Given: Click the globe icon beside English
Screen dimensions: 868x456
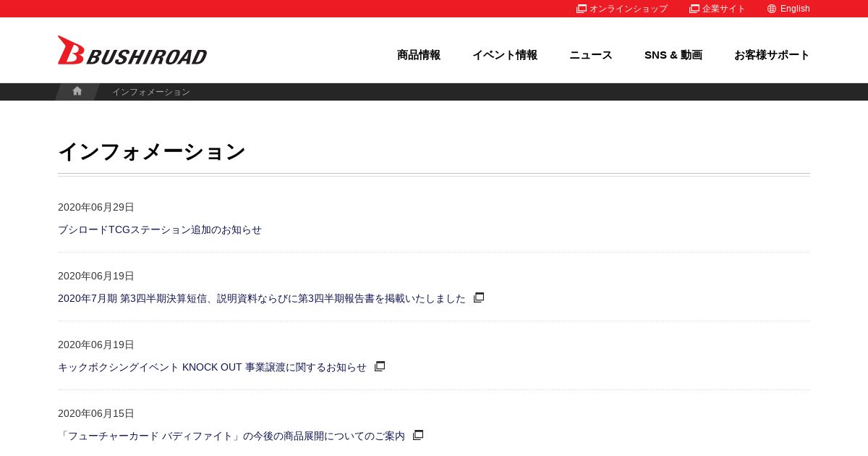Looking at the screenshot, I should tap(772, 9).
